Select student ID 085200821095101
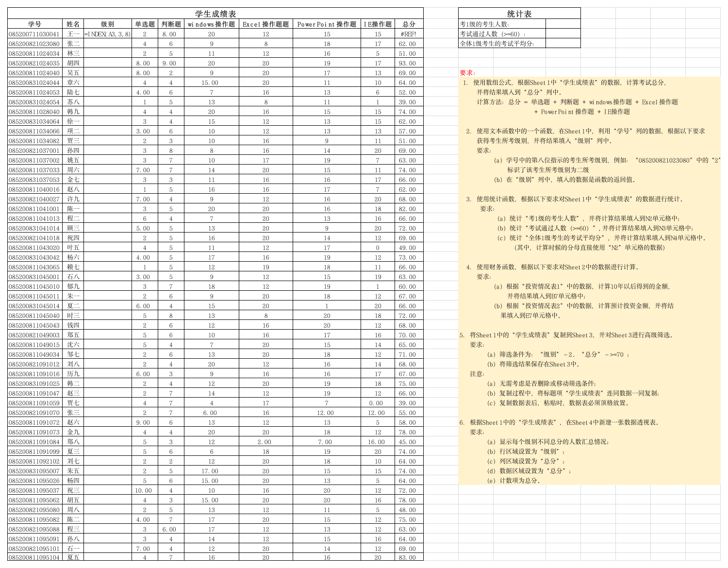This screenshot has width=728, height=568. pos(35,549)
